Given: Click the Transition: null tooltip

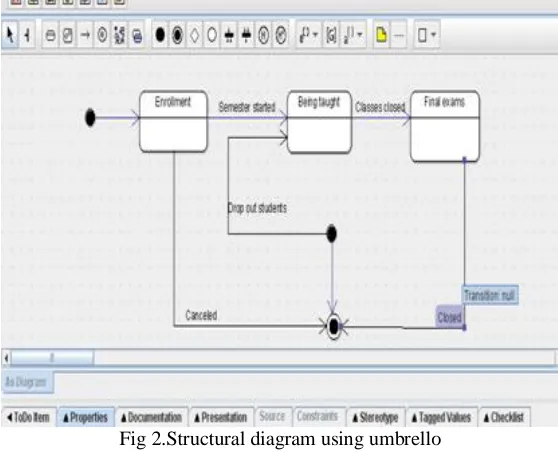Looking at the screenshot, I should 490,295.
